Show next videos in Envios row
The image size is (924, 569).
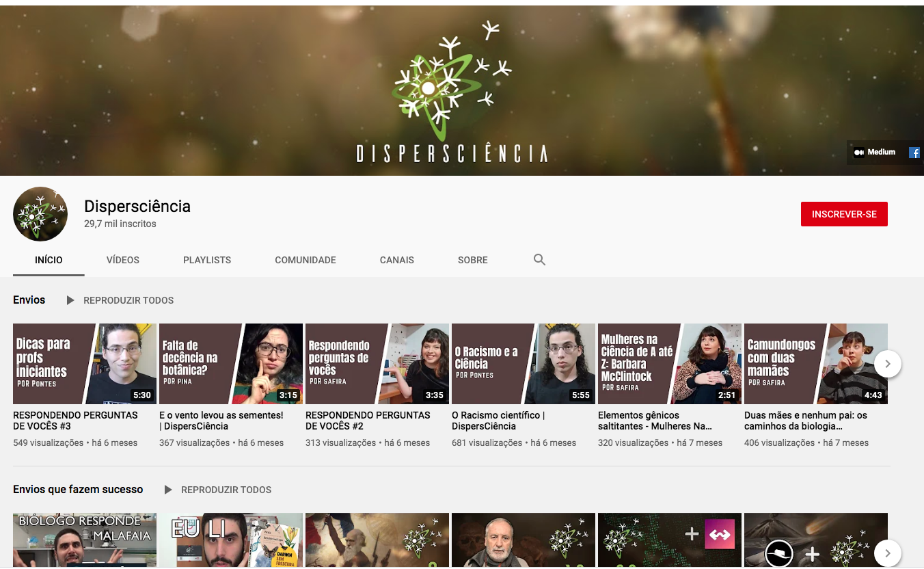887,364
